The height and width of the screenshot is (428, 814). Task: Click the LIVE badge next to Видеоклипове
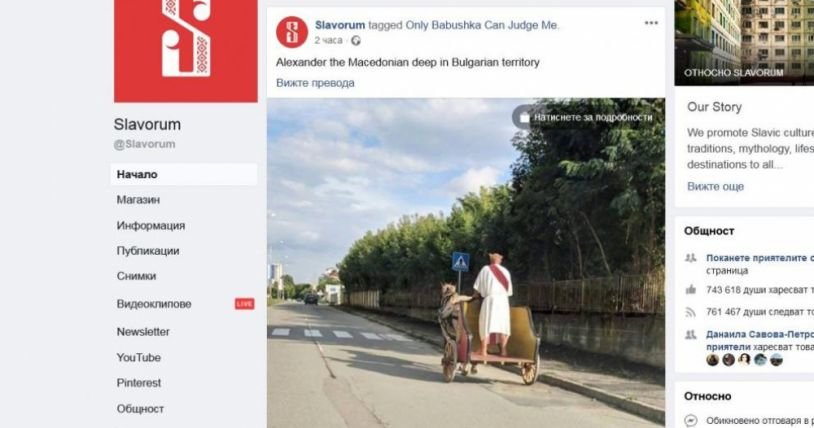click(x=245, y=304)
